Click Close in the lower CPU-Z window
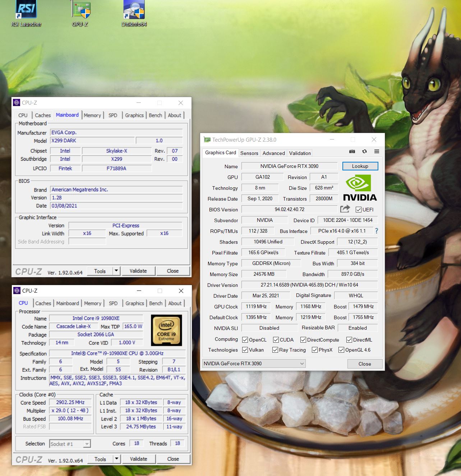 pyautogui.click(x=173, y=459)
